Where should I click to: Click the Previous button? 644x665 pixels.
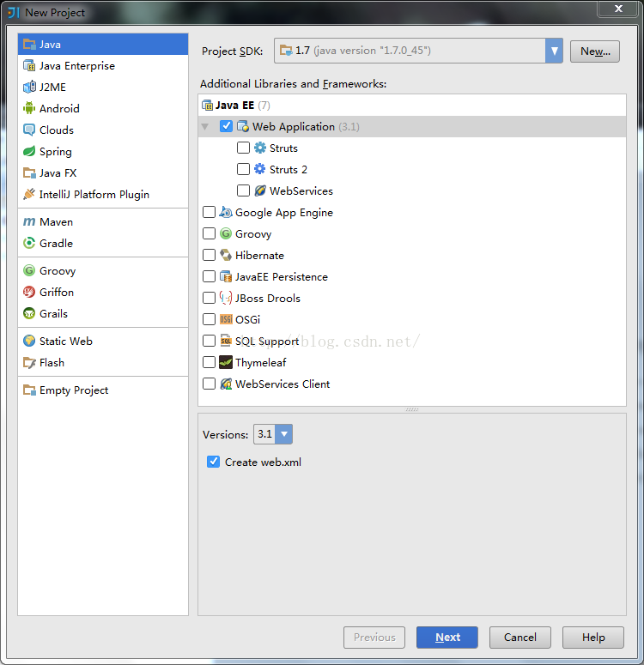(x=374, y=637)
